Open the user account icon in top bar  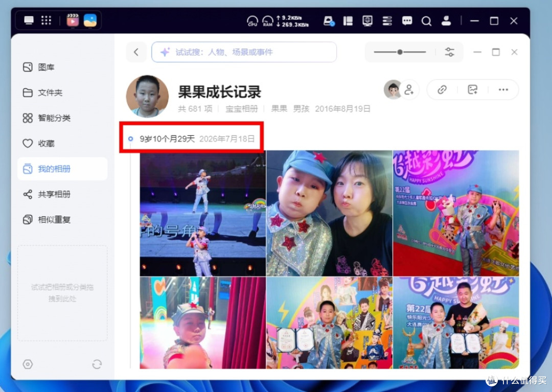[446, 21]
